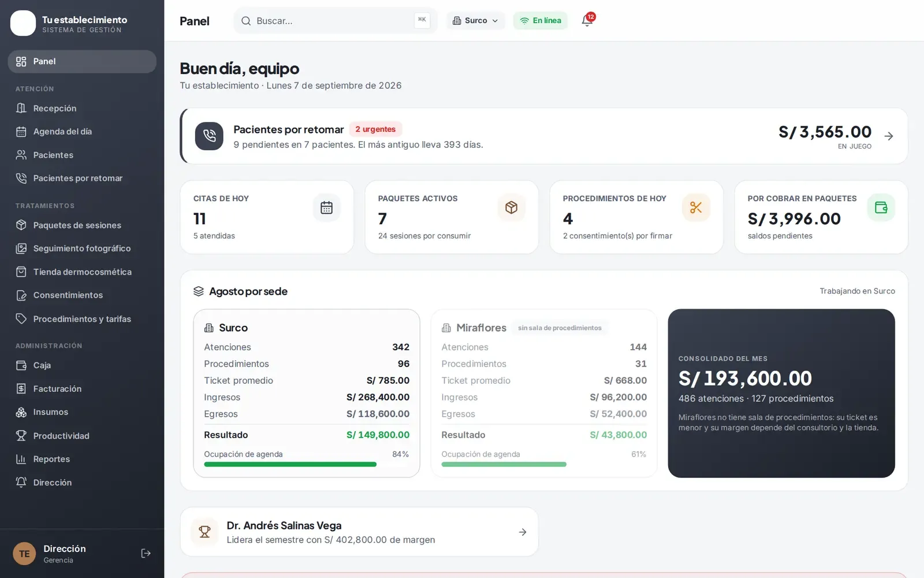Open the notifications bell with 12 alerts
Image resolution: width=924 pixels, height=578 pixels.
[x=587, y=21]
